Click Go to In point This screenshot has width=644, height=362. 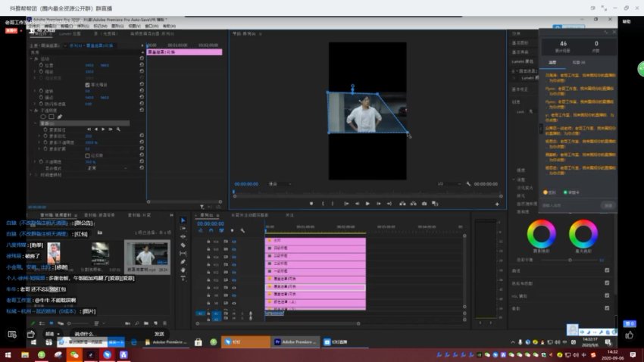click(x=346, y=204)
